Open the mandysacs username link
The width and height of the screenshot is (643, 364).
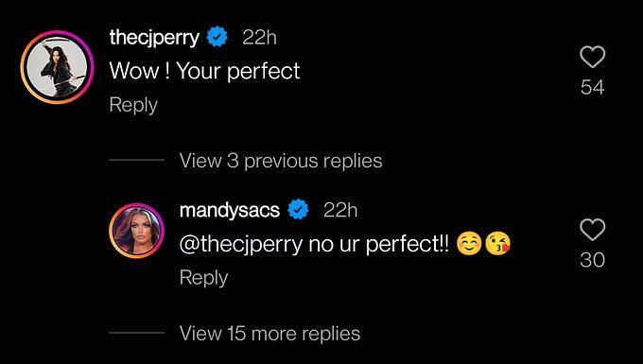[230, 211]
